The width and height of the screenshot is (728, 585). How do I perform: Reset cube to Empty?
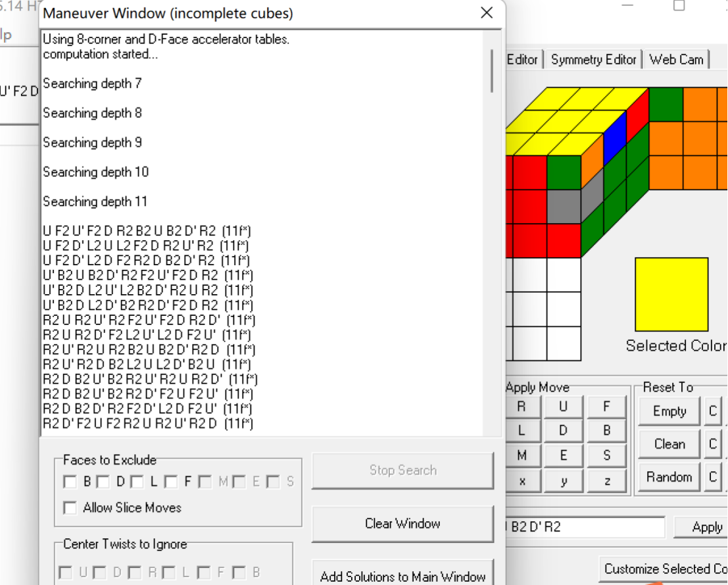coord(669,411)
